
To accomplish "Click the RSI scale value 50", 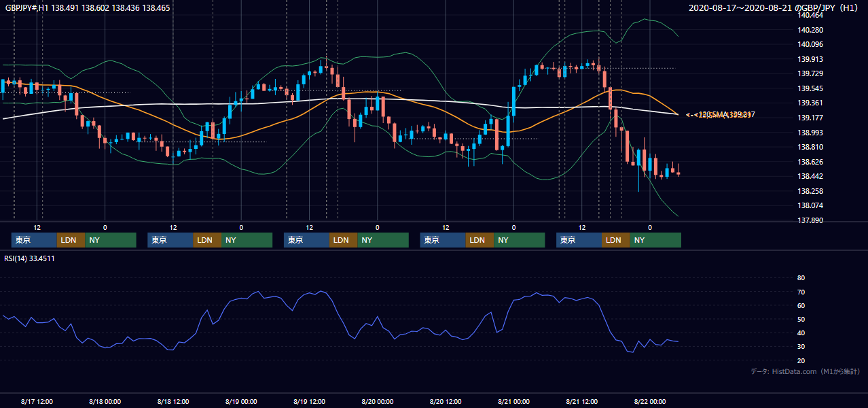I will (x=801, y=319).
